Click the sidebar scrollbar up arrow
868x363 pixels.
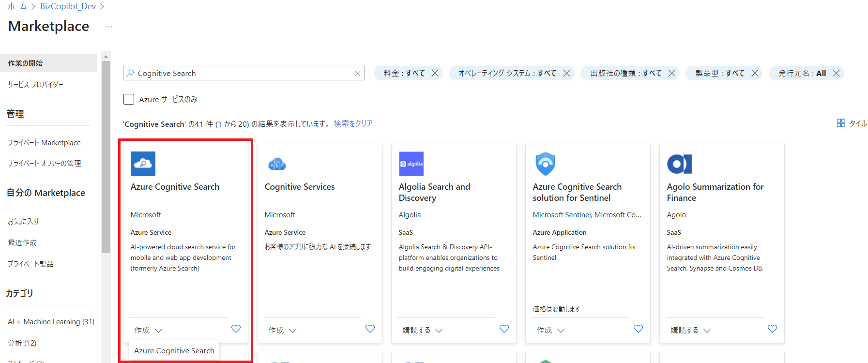tap(106, 56)
